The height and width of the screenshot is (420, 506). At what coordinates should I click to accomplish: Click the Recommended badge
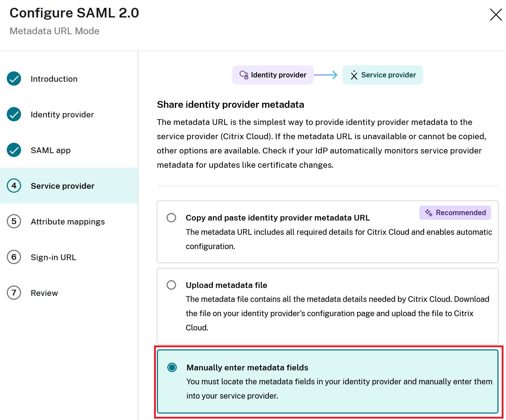tap(455, 212)
